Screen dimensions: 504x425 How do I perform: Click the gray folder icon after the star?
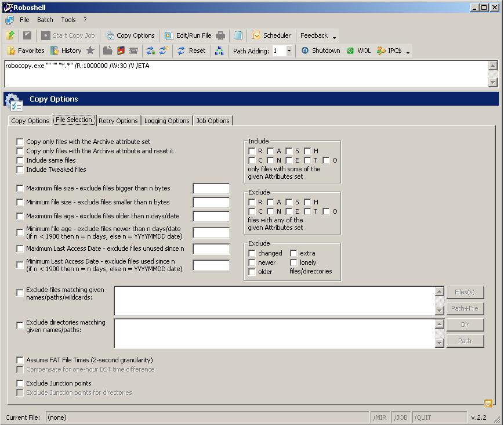108,51
